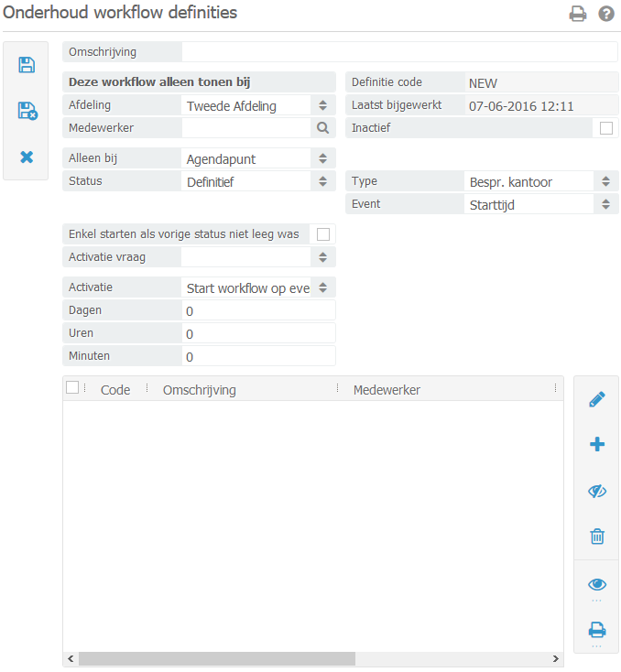Click the horizontal scrollbar under the table
This screenshot has width=621, height=672.
216,658
